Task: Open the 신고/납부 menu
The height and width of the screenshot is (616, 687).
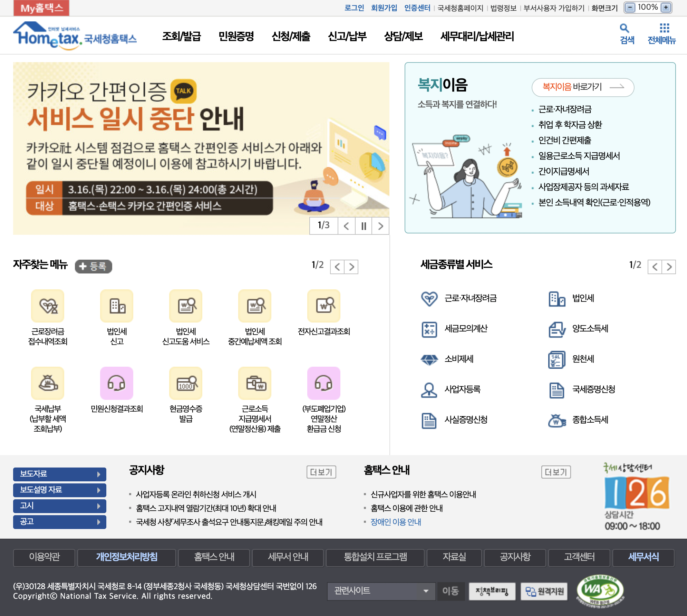Action: point(347,36)
